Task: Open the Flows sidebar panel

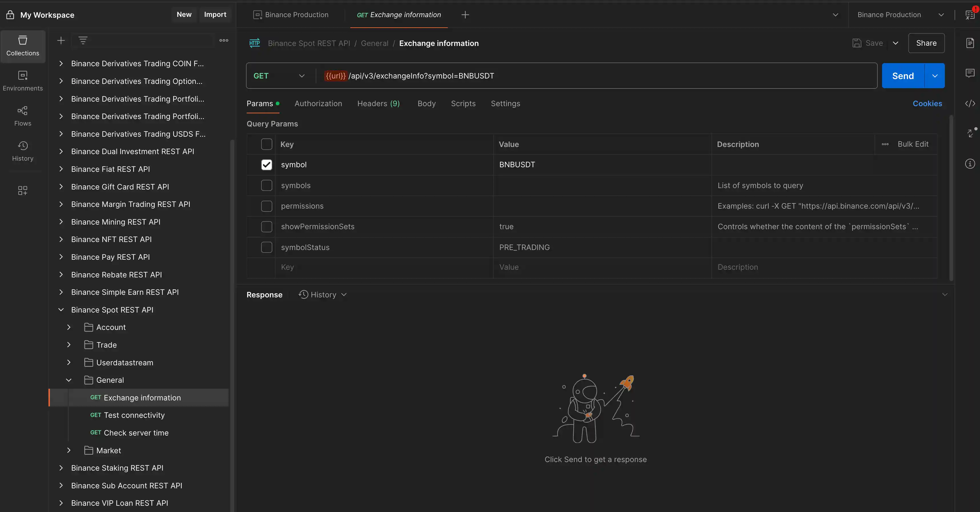Action: [x=23, y=116]
